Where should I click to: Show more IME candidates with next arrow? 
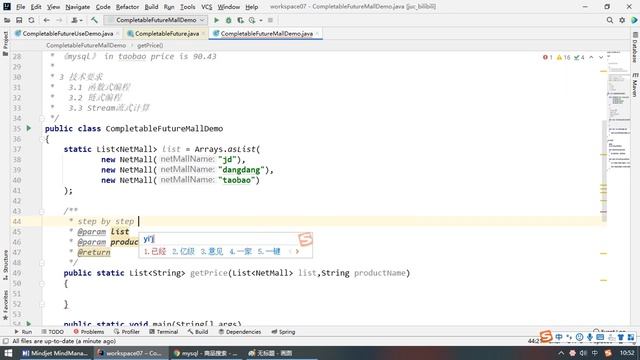297,251
